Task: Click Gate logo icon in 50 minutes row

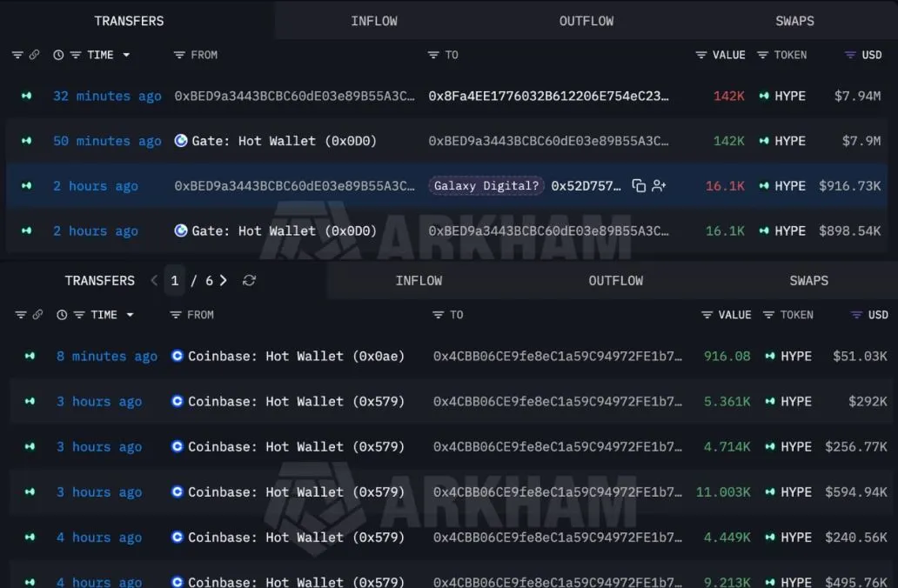Action: (x=181, y=141)
